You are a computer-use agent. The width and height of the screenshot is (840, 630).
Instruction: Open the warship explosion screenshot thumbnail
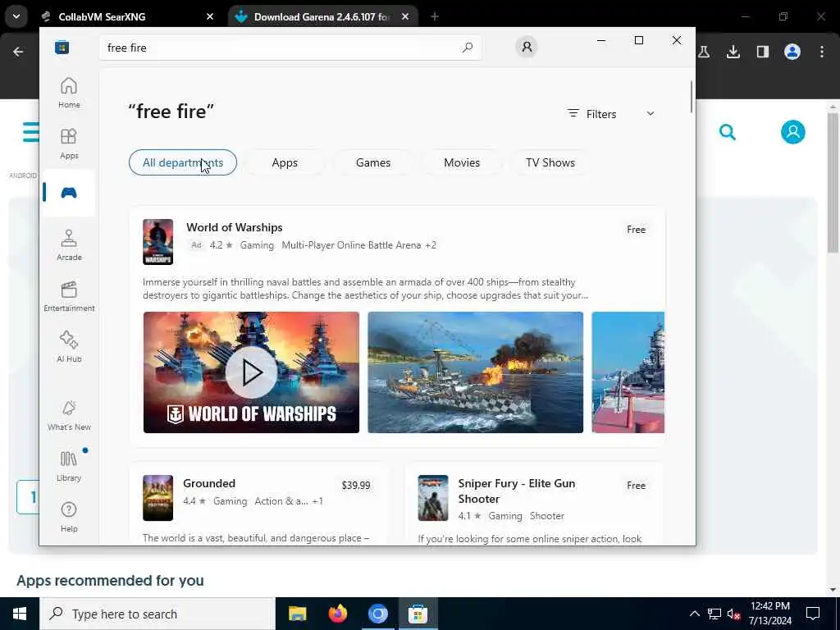(x=475, y=372)
